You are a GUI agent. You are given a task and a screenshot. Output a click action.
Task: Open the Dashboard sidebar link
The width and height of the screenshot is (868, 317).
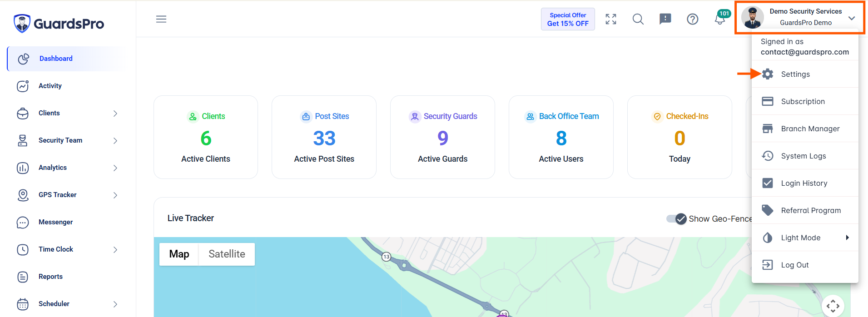66,59
